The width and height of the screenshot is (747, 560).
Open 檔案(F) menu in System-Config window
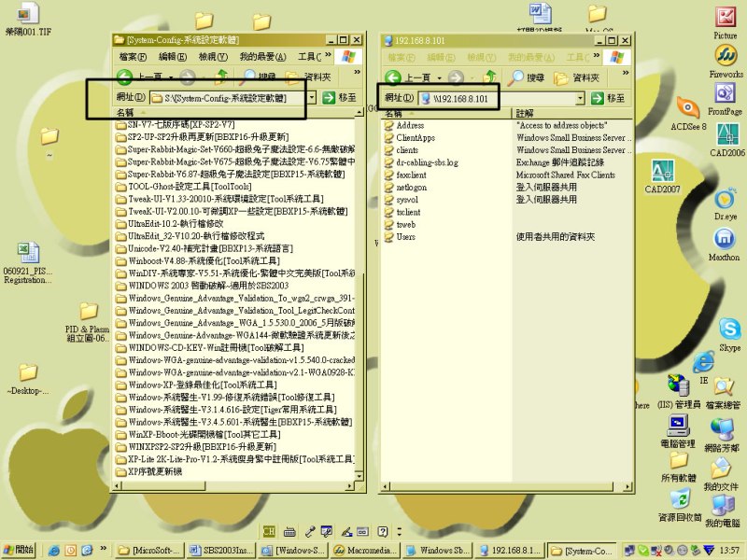(x=133, y=57)
